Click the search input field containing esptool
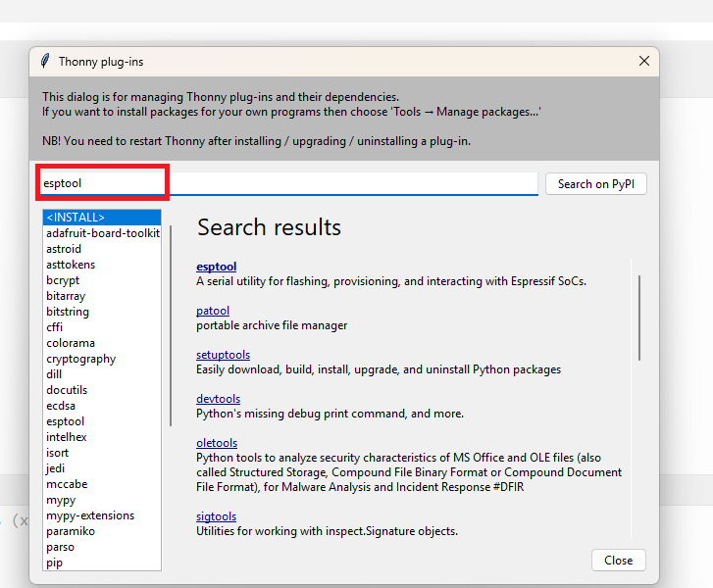The image size is (713, 588). tap(289, 183)
